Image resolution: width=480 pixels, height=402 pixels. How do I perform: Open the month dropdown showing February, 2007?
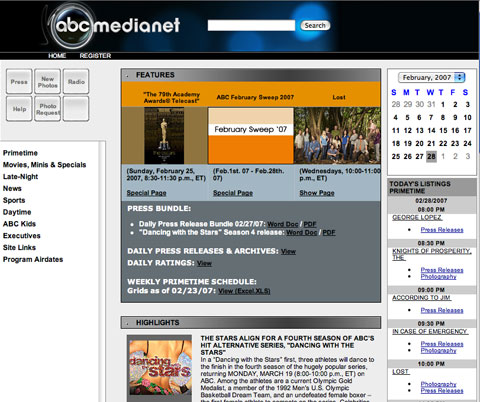click(x=431, y=77)
